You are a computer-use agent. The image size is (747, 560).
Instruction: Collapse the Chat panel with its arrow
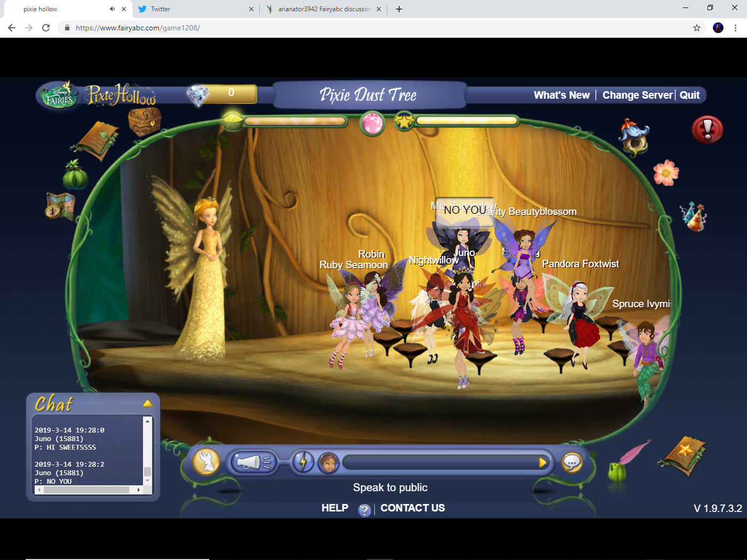click(148, 403)
